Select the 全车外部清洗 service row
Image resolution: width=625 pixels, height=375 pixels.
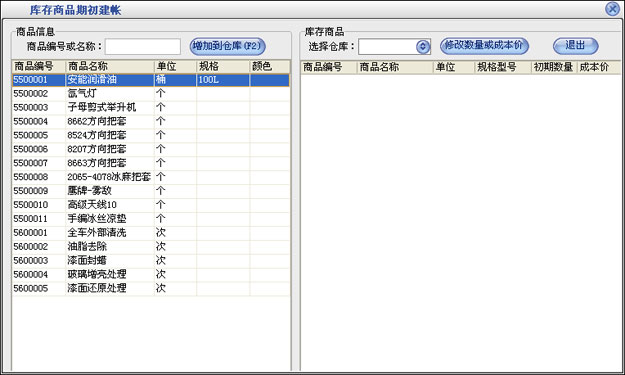point(151,233)
